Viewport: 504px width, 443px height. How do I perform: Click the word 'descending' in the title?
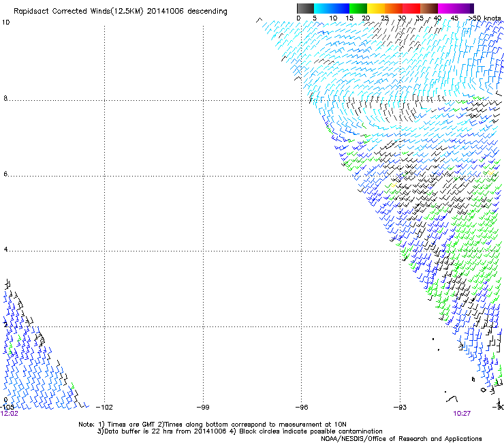[207, 12]
